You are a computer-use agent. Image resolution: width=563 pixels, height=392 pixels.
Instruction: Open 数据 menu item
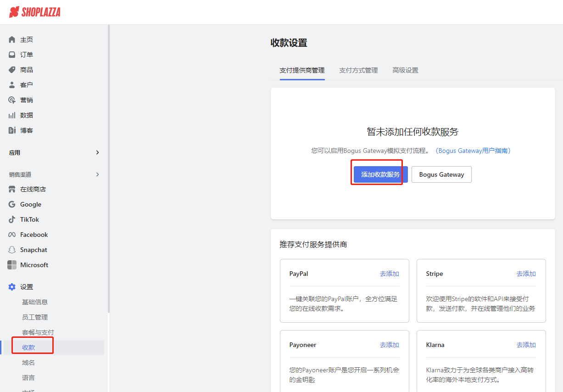pos(27,115)
